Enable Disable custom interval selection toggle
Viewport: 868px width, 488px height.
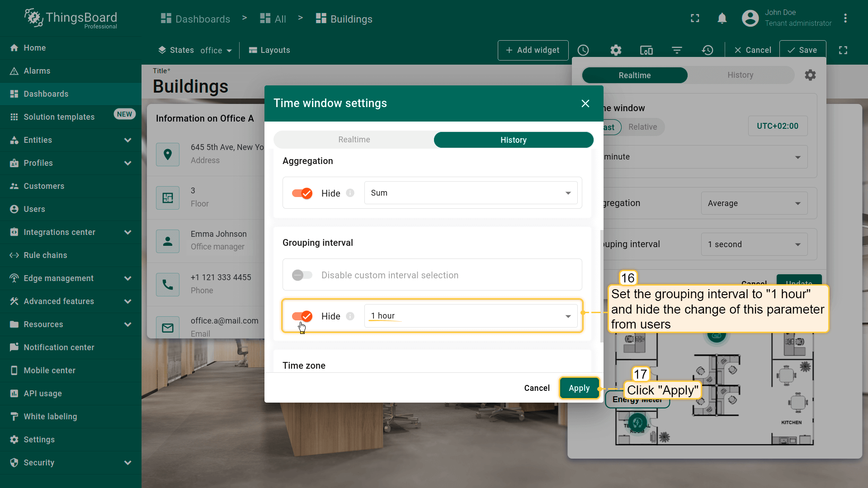pyautogui.click(x=302, y=275)
